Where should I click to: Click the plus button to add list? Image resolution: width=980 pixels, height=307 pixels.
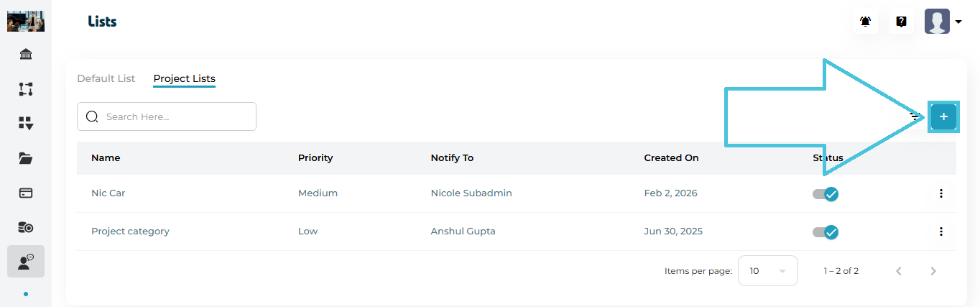point(943,116)
